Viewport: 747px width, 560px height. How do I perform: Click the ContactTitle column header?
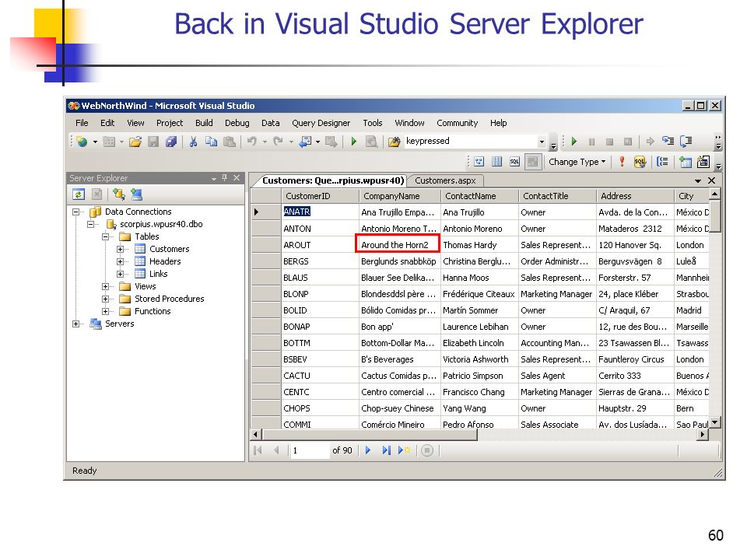[557, 196]
